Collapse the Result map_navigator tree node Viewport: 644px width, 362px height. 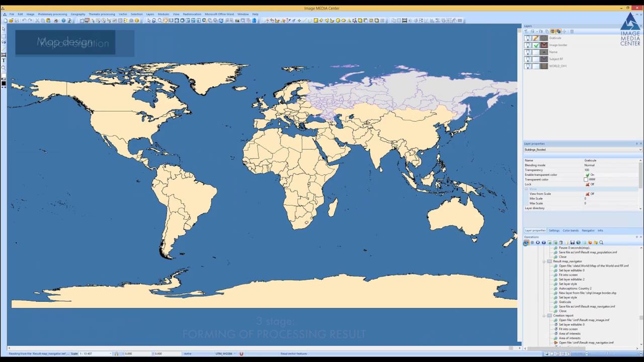click(544, 261)
